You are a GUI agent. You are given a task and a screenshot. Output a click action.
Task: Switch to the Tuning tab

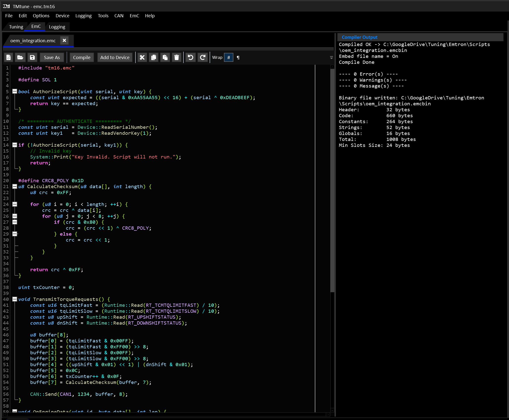pos(16,27)
